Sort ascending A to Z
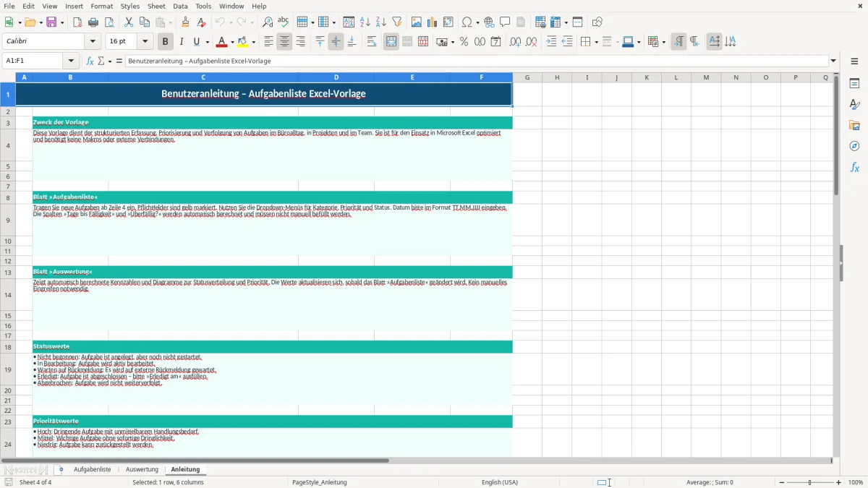868x488 pixels. 365,22
